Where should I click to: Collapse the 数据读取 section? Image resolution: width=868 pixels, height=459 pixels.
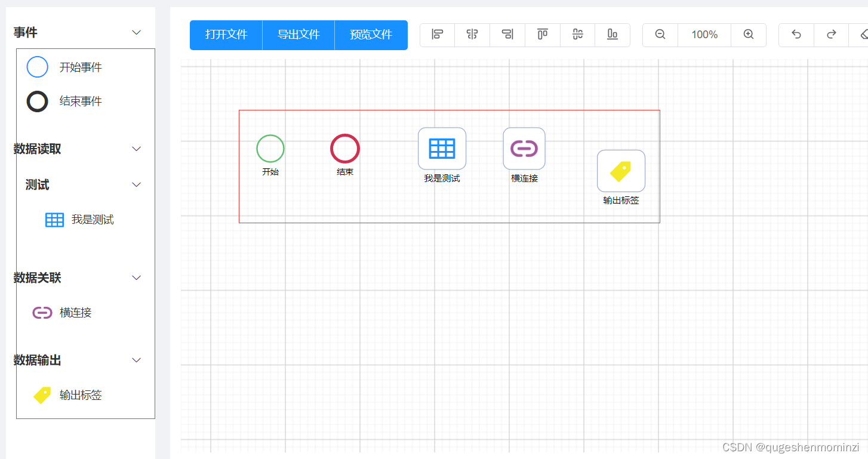[x=136, y=149]
